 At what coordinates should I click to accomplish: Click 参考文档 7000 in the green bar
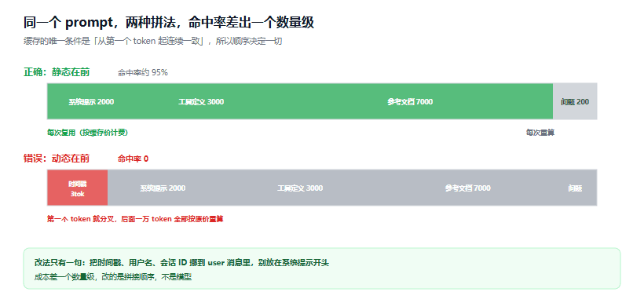410,102
